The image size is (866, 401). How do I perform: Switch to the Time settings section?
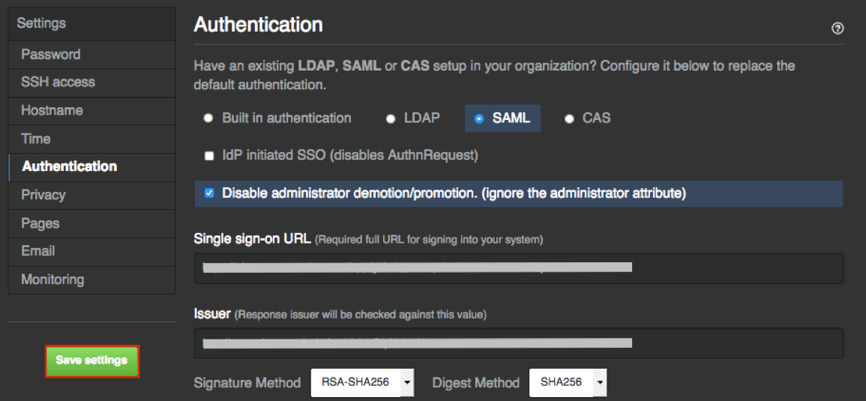(36, 138)
